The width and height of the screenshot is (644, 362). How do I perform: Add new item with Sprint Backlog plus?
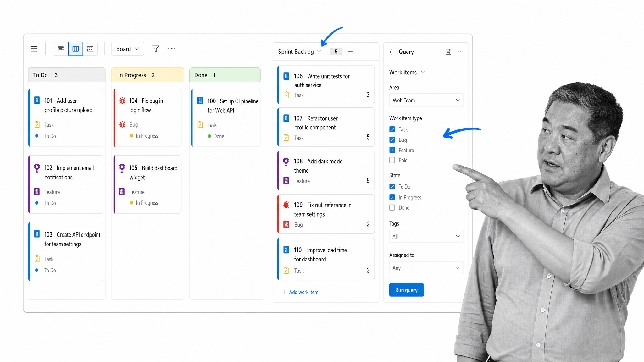point(350,52)
